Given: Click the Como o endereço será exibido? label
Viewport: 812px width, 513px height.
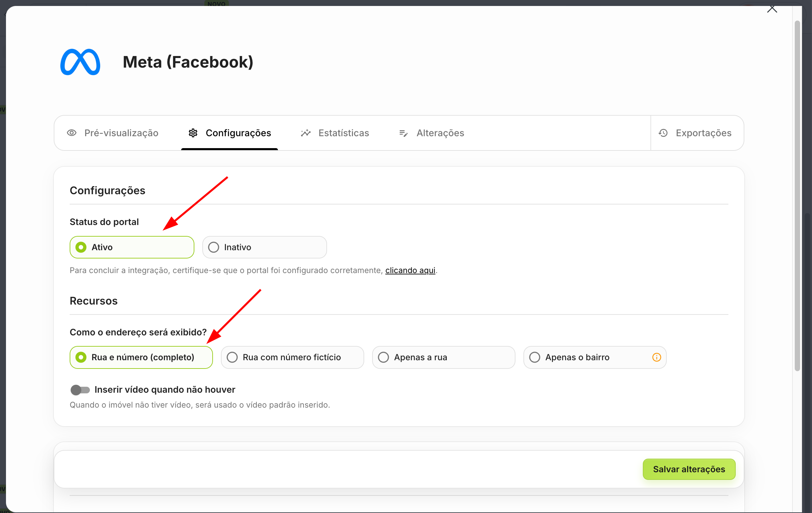Looking at the screenshot, I should pyautogui.click(x=138, y=332).
